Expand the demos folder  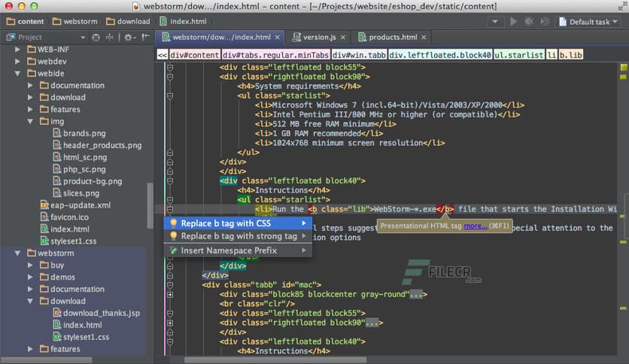[30, 277]
